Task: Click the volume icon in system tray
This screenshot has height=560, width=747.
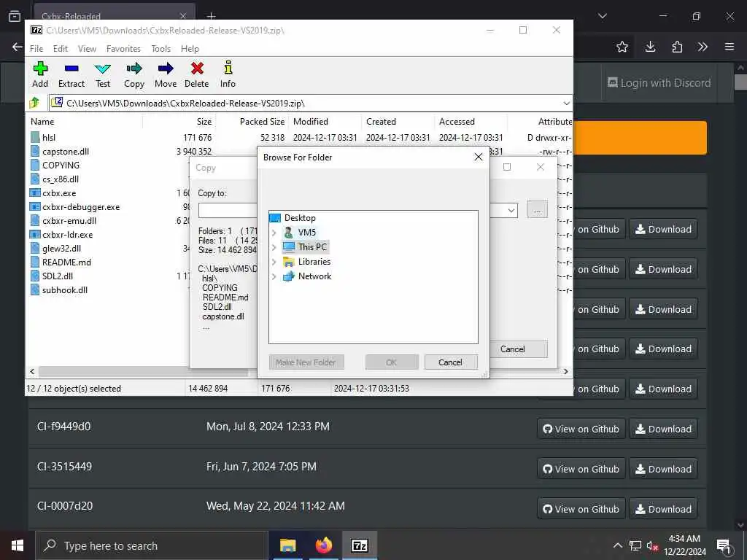Action: pos(652,545)
